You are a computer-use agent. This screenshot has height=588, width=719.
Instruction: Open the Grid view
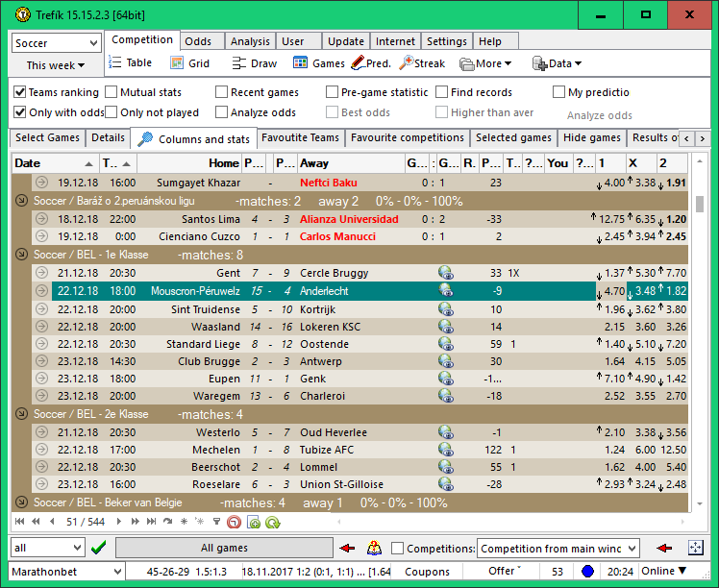177,63
